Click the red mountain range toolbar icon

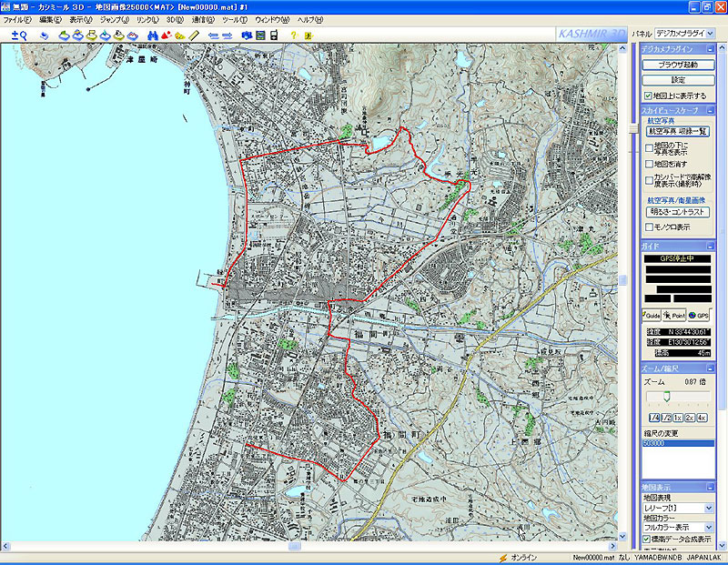(x=133, y=35)
